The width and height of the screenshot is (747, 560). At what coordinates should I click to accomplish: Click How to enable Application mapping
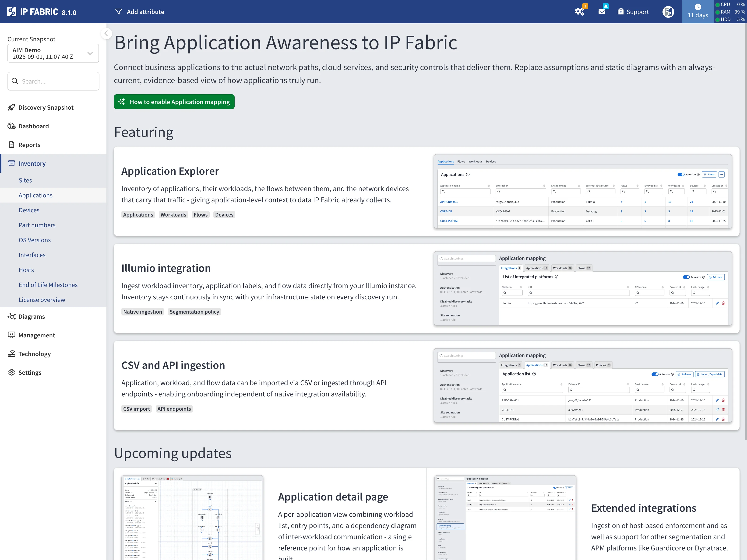(174, 101)
